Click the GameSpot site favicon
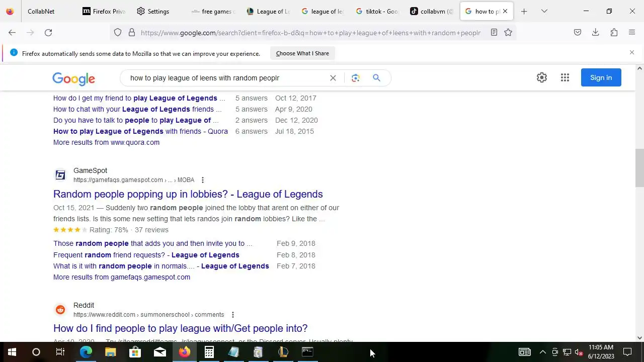644x362 pixels. [x=60, y=175]
